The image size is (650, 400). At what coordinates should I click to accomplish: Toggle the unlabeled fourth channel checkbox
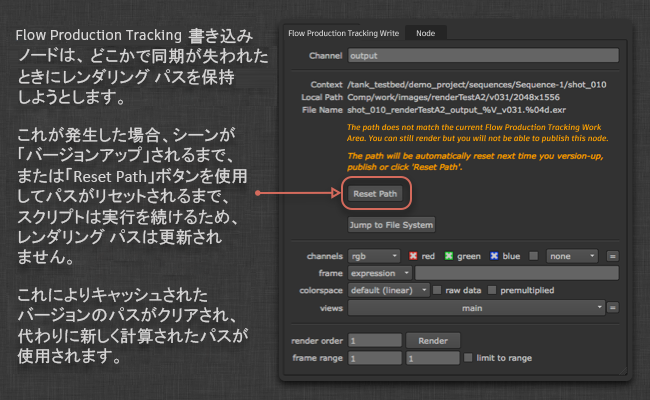click(534, 256)
